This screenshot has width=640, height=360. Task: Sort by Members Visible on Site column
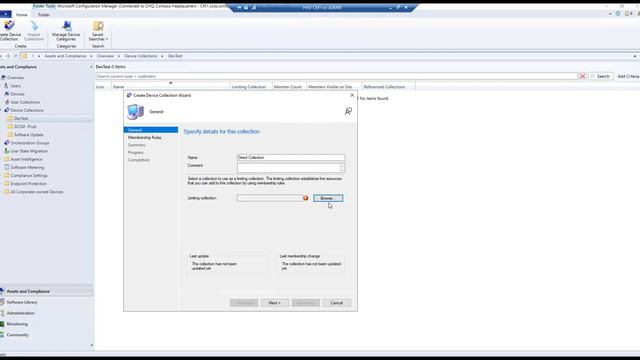tap(334, 87)
